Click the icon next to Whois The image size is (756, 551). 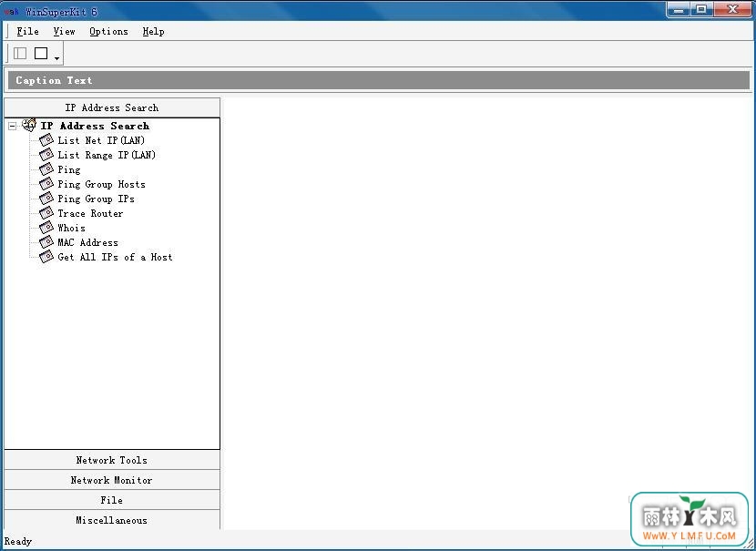click(x=46, y=228)
